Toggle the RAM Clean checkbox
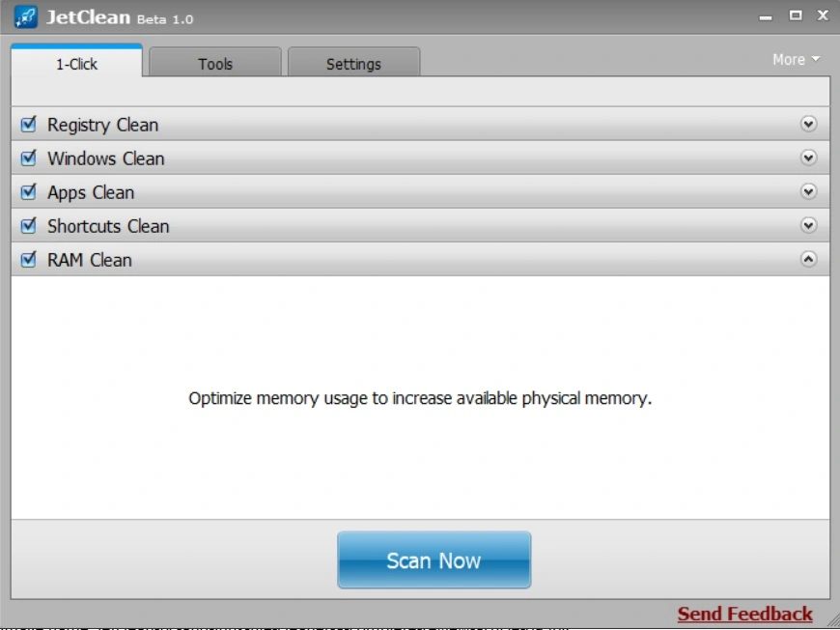 (28, 260)
